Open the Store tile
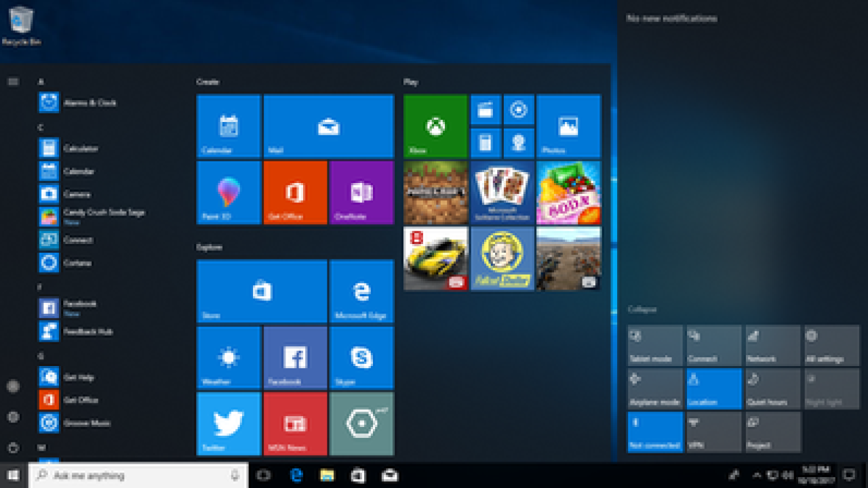 pos(261,291)
